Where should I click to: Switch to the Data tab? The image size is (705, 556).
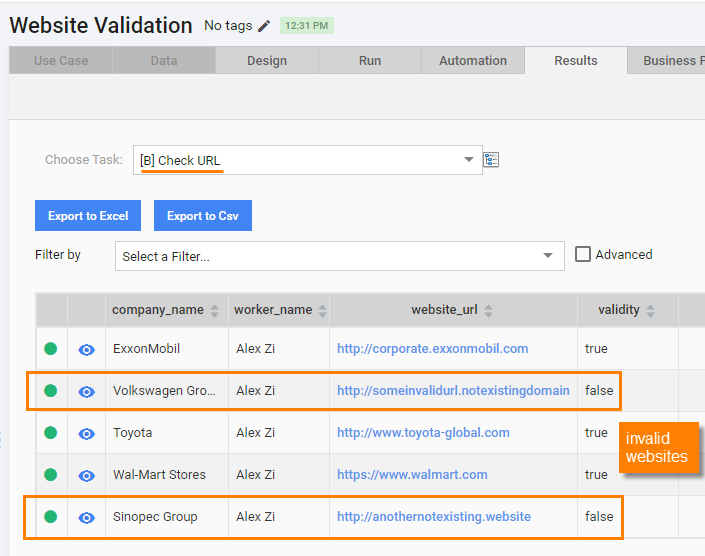[164, 60]
